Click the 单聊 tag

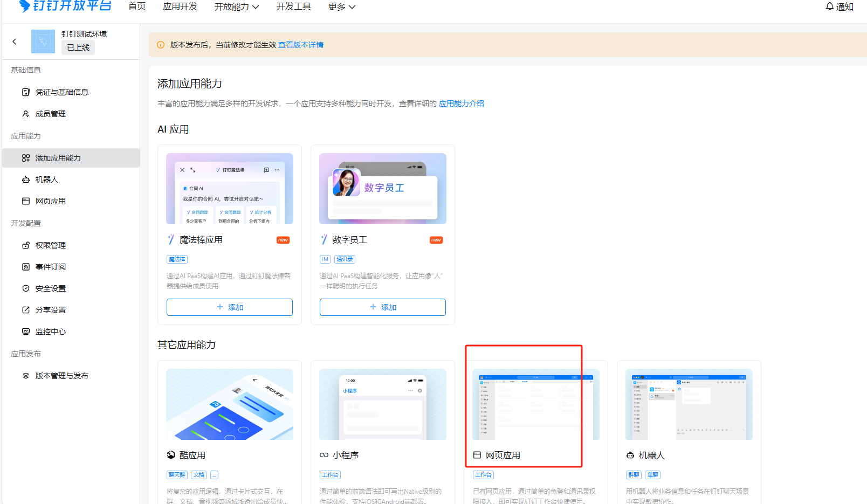click(653, 475)
